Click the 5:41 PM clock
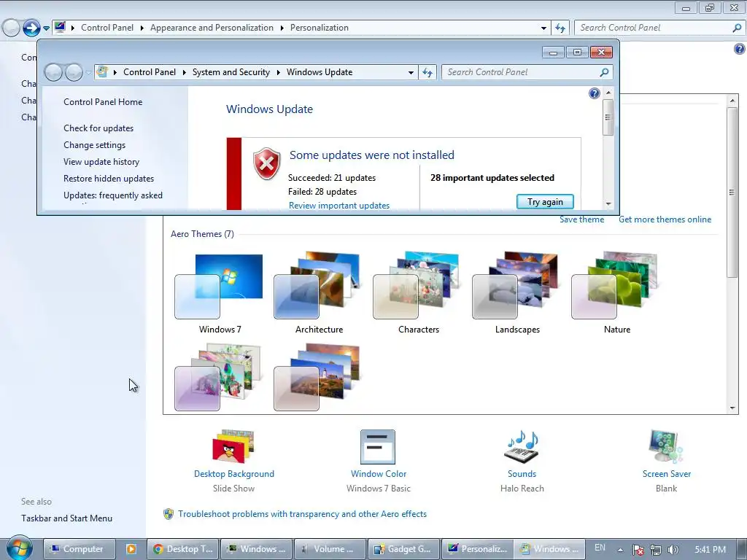 point(711,550)
